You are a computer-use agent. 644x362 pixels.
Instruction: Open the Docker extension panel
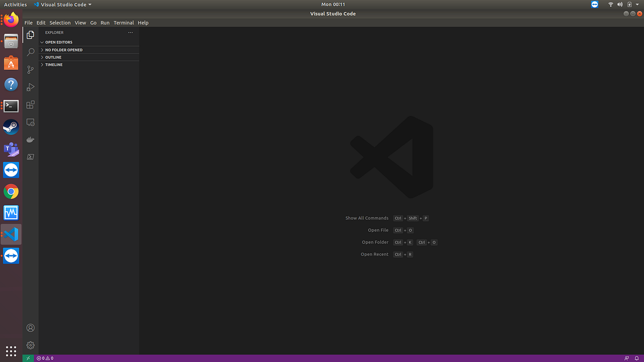coord(30,139)
